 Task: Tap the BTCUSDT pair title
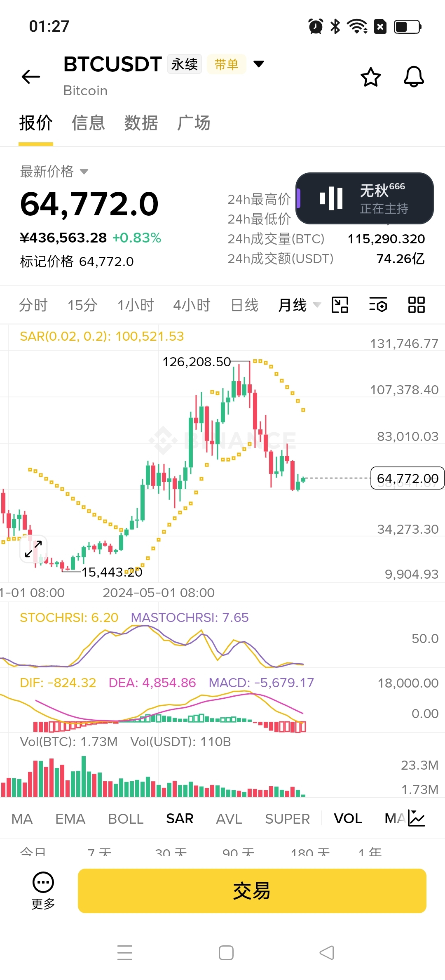coord(112,64)
